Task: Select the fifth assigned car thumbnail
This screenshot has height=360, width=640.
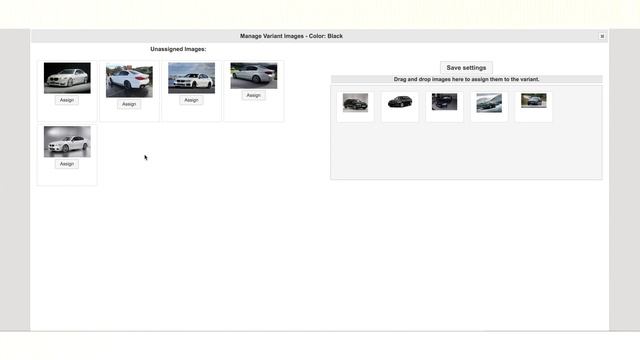Action: click(533, 100)
